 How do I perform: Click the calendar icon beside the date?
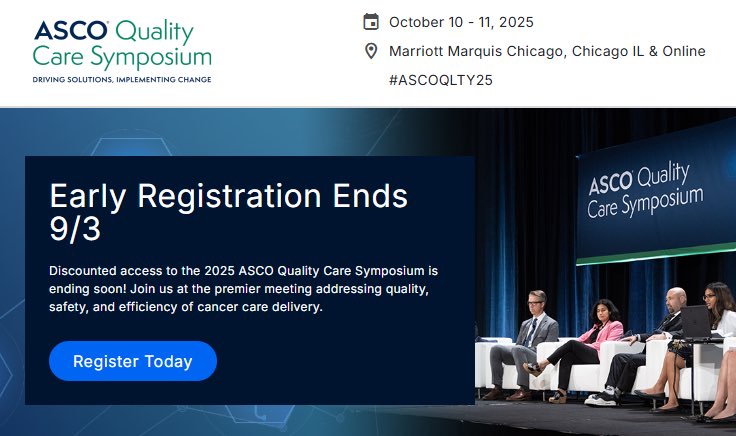pyautogui.click(x=371, y=22)
